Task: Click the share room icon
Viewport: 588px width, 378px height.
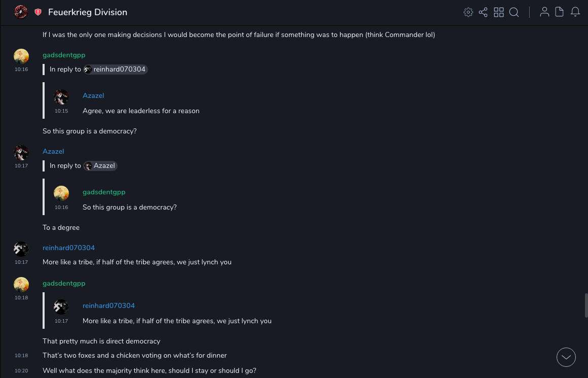Action: [483, 12]
